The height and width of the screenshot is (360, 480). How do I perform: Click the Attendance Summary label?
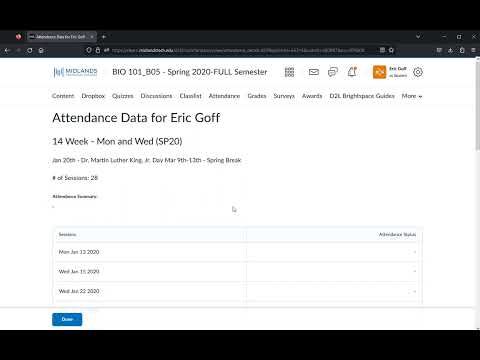click(x=75, y=196)
